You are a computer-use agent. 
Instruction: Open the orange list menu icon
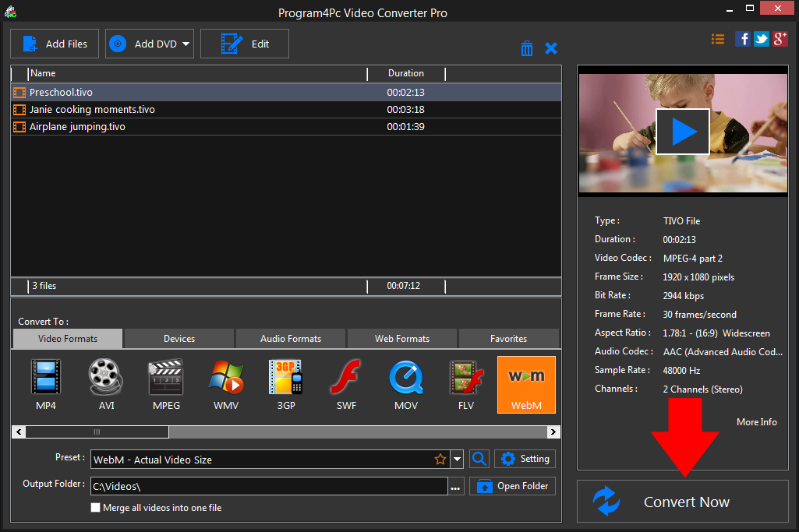coord(718,39)
